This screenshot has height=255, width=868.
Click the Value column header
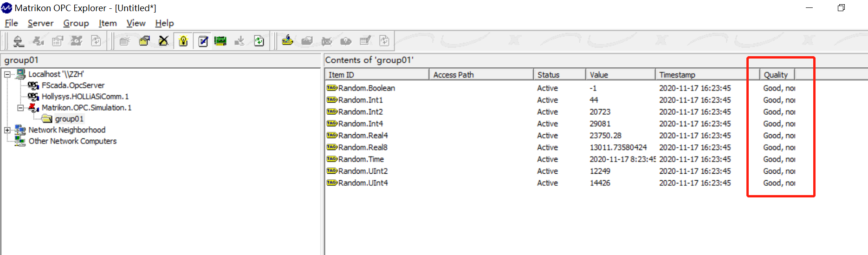[621, 75]
